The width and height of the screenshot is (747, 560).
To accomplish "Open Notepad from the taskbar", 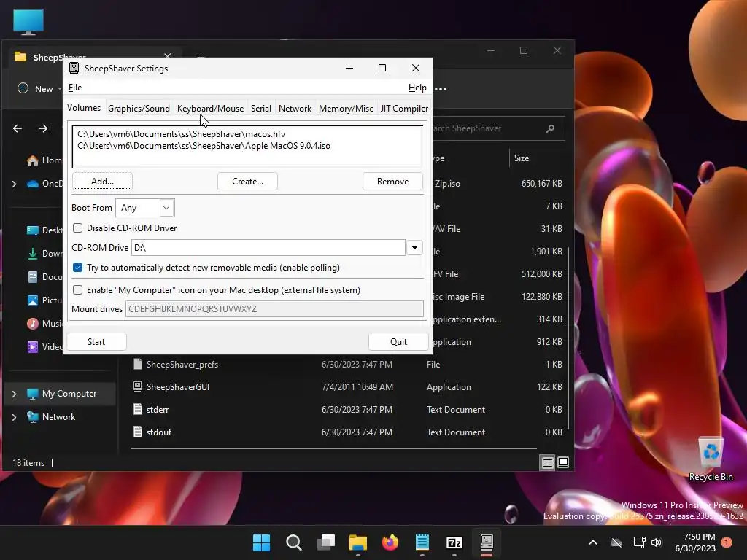I will point(422,542).
